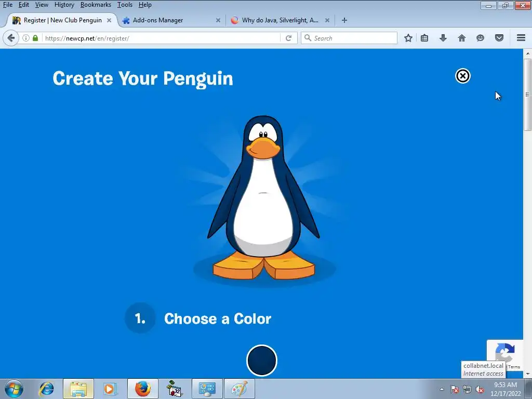532x399 pixels.
Task: Open the Tools menu
Action: tap(125, 5)
